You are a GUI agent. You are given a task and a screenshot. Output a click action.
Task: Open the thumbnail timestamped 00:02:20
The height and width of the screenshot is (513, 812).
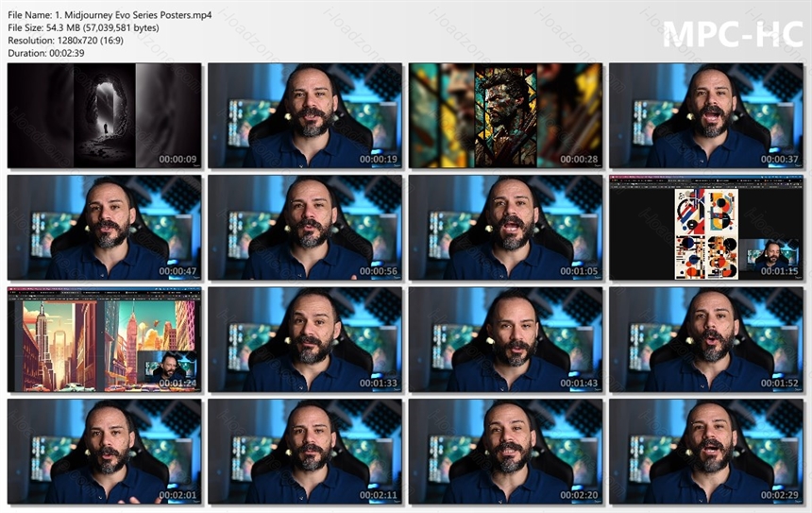click(x=505, y=452)
